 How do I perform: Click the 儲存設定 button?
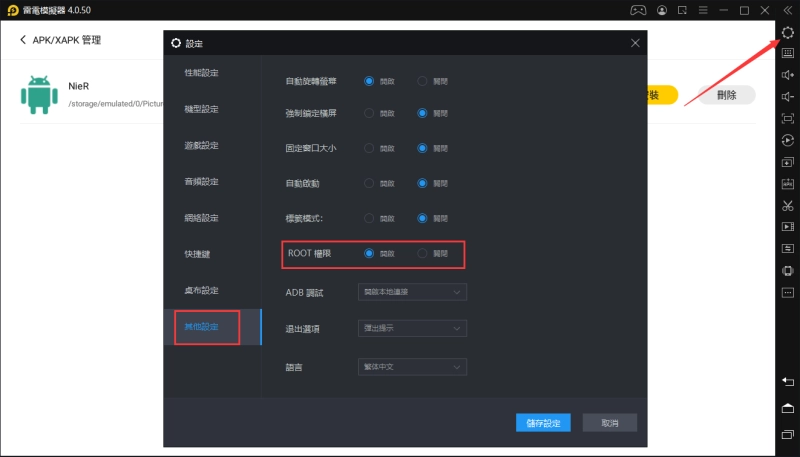[x=543, y=423]
